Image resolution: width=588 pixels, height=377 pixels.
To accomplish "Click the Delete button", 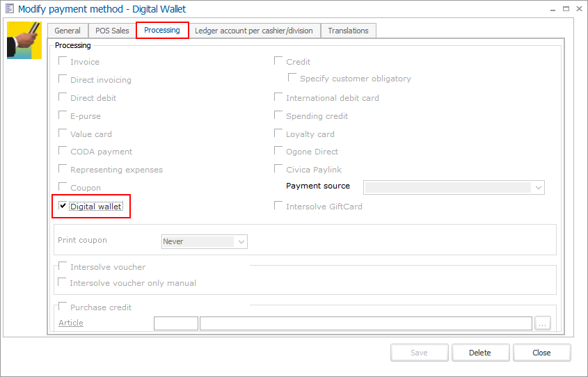I will point(479,353).
